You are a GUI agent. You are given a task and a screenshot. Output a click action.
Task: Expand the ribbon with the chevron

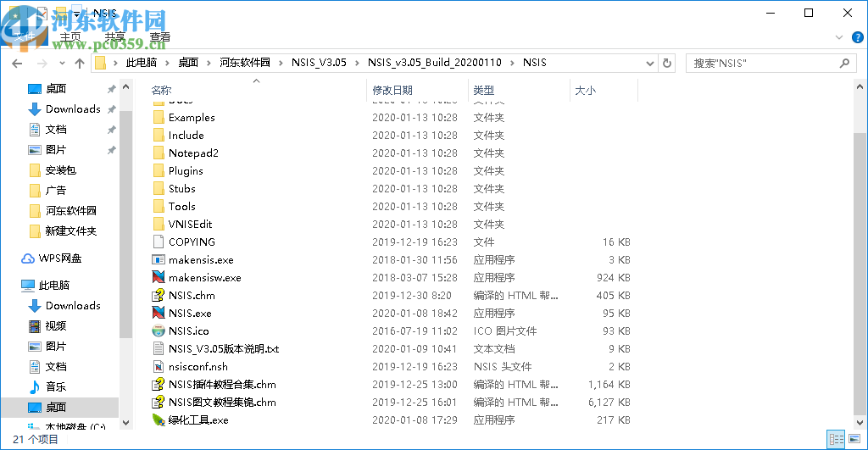click(839, 37)
